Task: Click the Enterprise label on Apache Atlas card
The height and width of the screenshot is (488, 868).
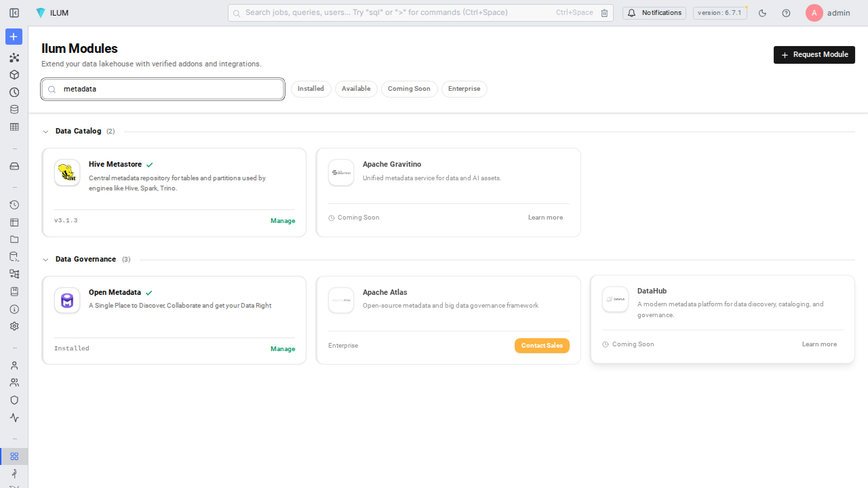Action: (343, 346)
